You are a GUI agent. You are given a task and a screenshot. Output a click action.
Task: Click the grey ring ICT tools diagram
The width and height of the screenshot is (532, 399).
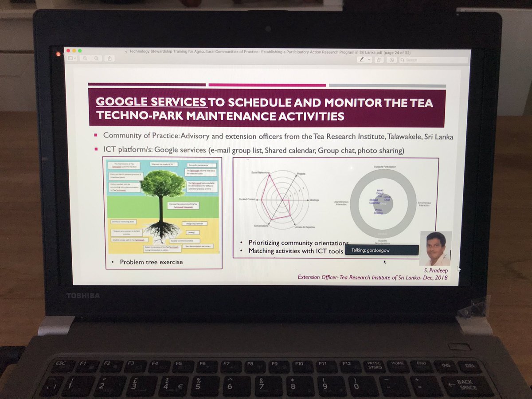click(x=383, y=204)
